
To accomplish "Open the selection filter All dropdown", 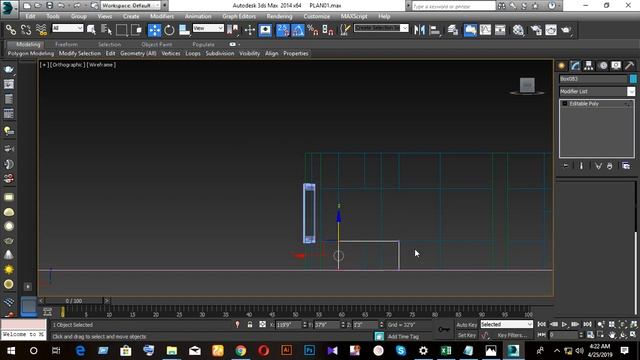I will (x=68, y=28).
